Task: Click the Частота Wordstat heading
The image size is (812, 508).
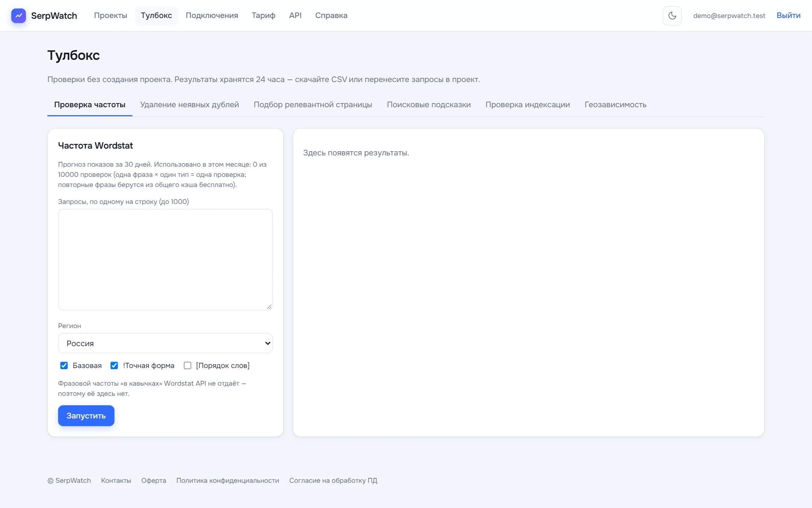Action: pos(95,146)
